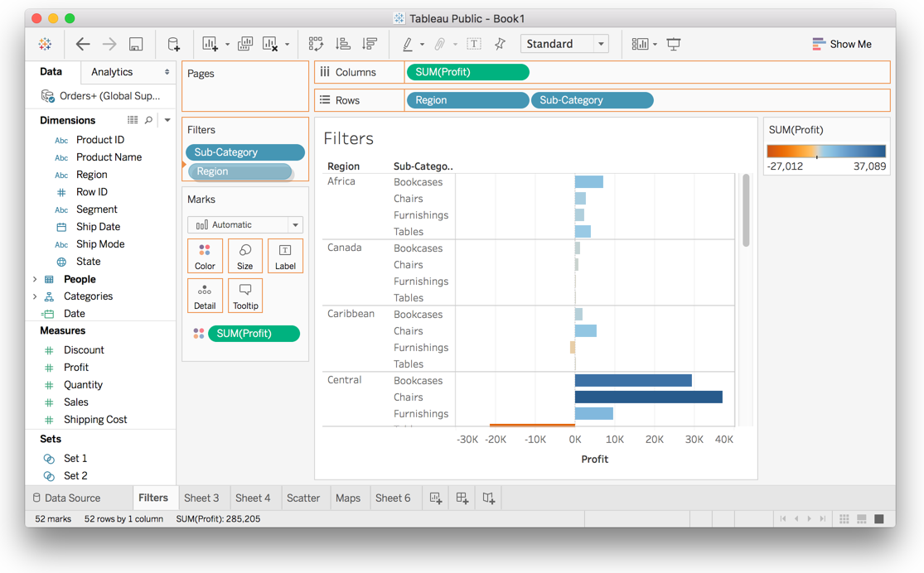
Task: Open the Scatter sheet tab
Action: [x=302, y=498]
